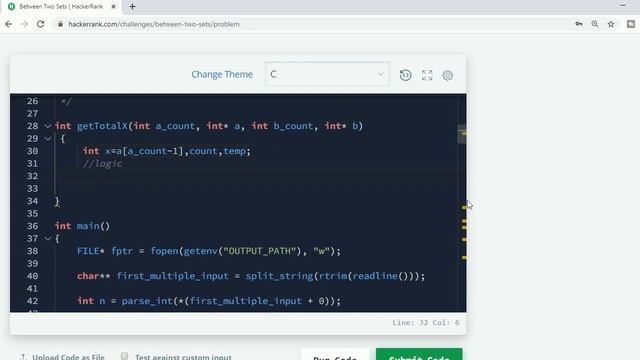
Task: Enter fullscreen editor mode
Action: click(x=427, y=75)
